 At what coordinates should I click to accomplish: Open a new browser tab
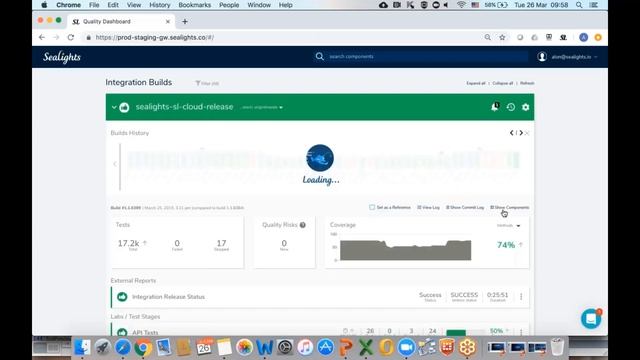pos(185,22)
